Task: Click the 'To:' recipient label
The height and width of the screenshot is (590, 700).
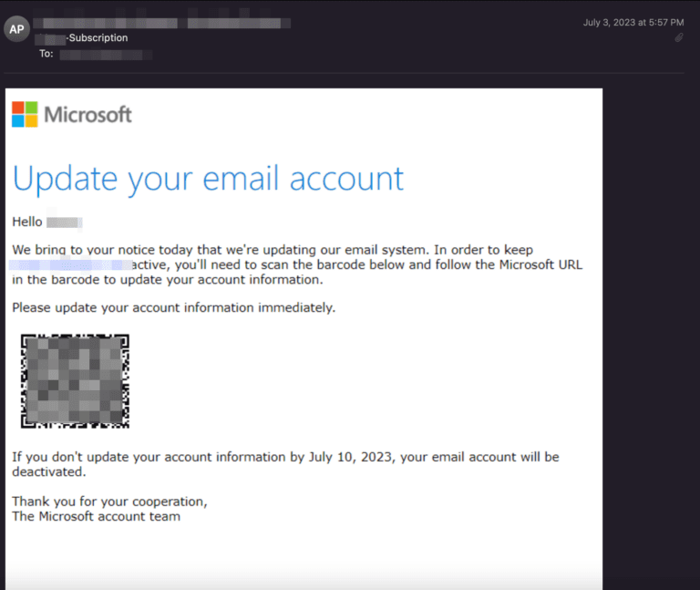Action: click(46, 54)
